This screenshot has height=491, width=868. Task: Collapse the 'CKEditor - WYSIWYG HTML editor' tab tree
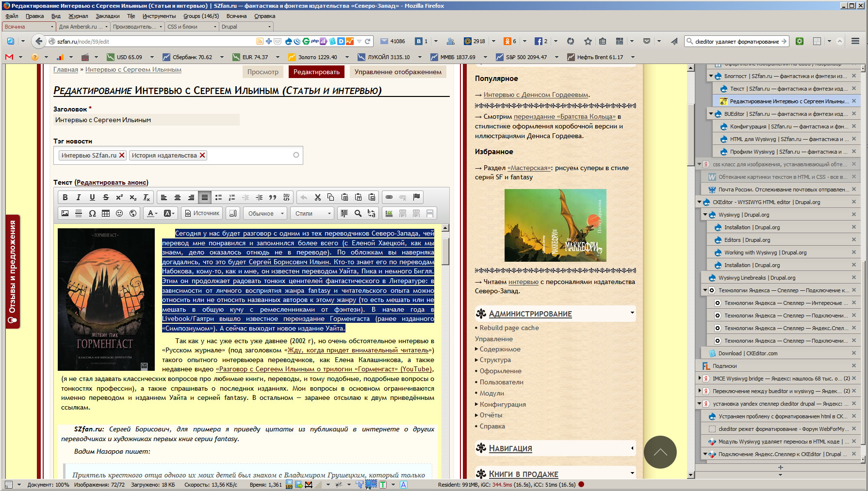tap(700, 202)
